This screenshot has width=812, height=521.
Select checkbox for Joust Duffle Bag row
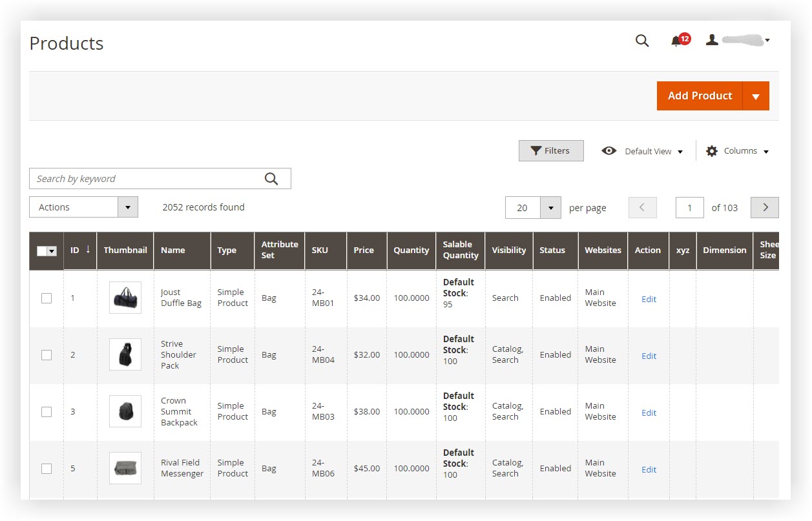[x=47, y=298]
